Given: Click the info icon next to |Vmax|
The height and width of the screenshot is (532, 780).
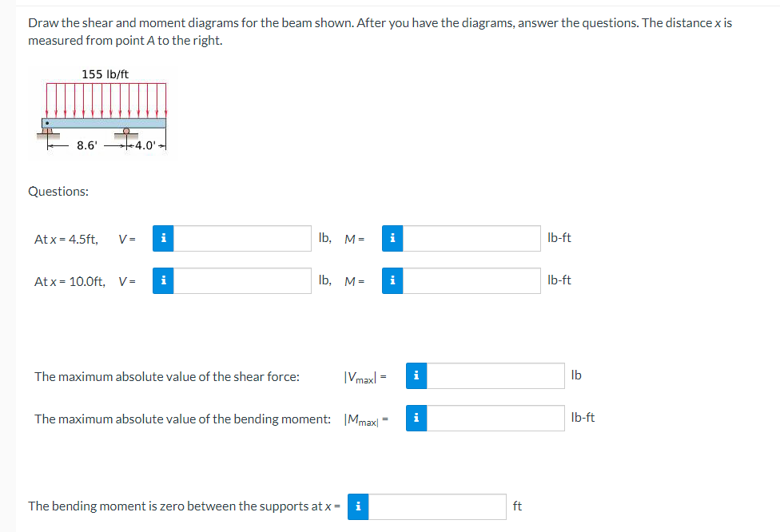Looking at the screenshot, I should point(416,375).
